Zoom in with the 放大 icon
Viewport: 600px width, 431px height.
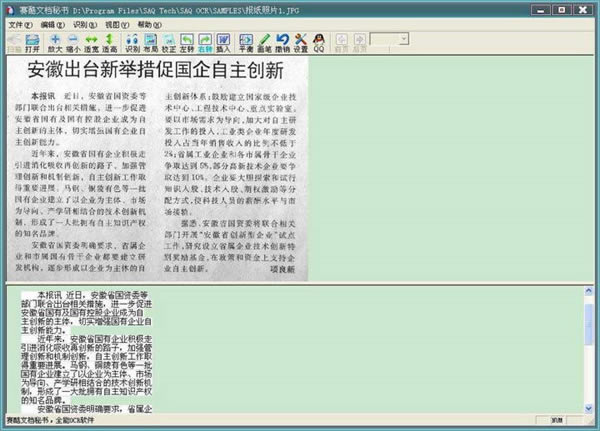54,42
